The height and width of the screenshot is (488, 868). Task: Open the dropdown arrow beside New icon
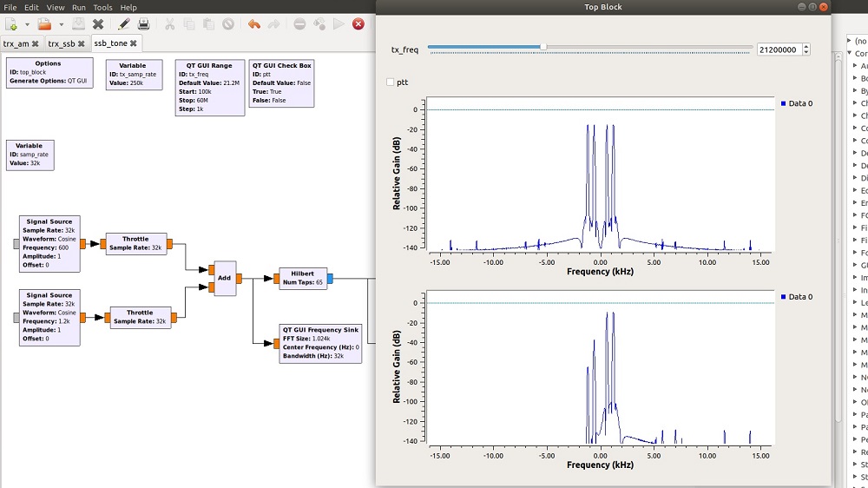(x=27, y=24)
